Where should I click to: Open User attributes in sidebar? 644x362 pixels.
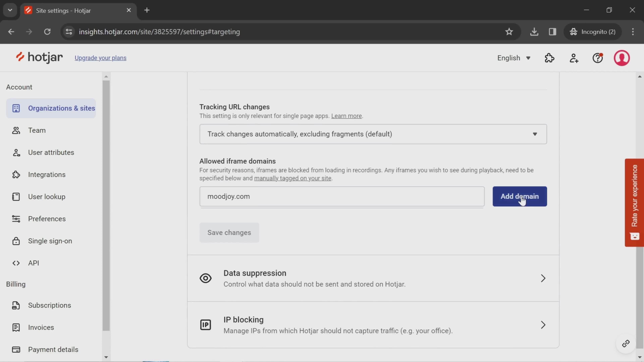tap(51, 152)
